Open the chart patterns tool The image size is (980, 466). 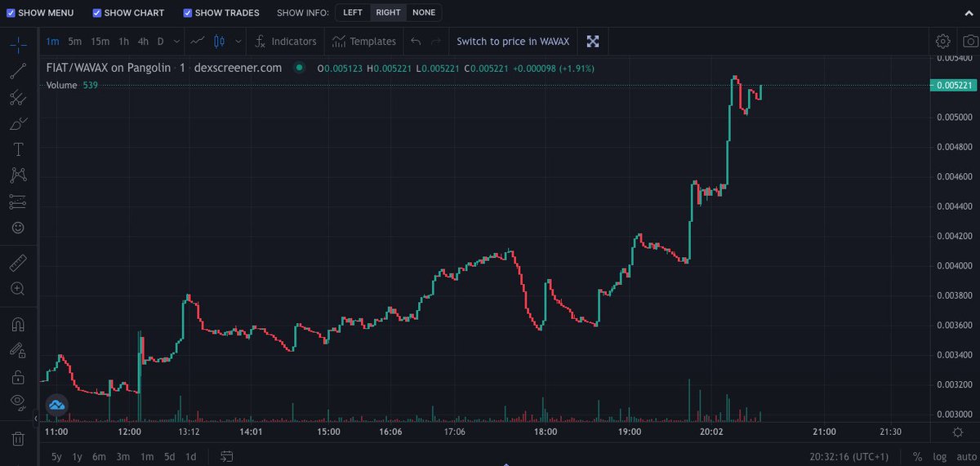click(18, 175)
